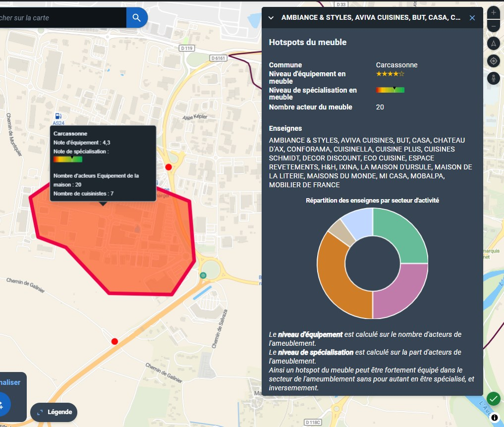Zoom out with the minus button

[x=493, y=26]
